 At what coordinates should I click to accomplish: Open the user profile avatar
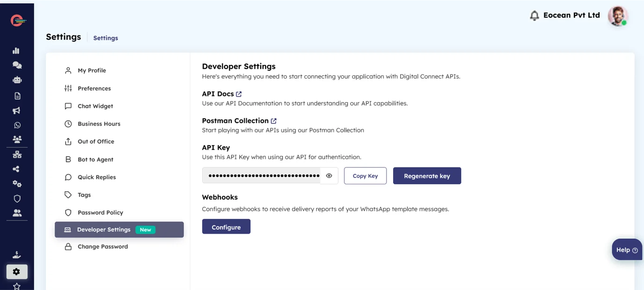coord(617,16)
